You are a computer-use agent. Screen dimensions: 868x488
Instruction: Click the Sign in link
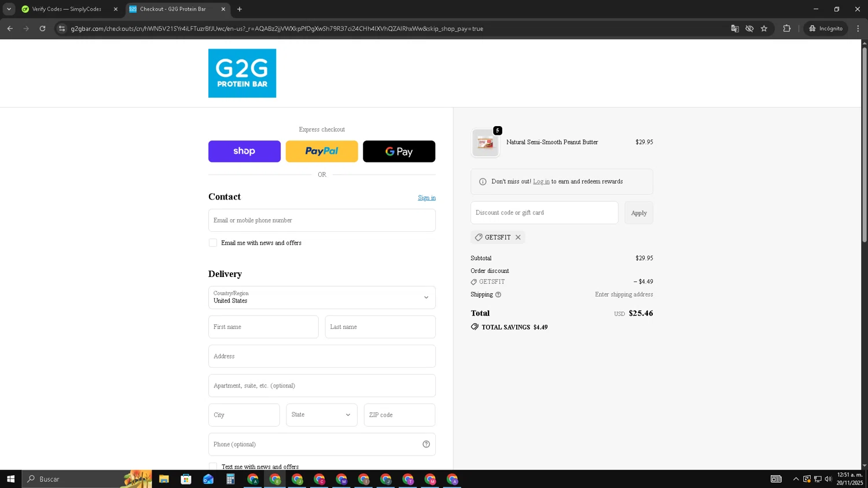426,198
